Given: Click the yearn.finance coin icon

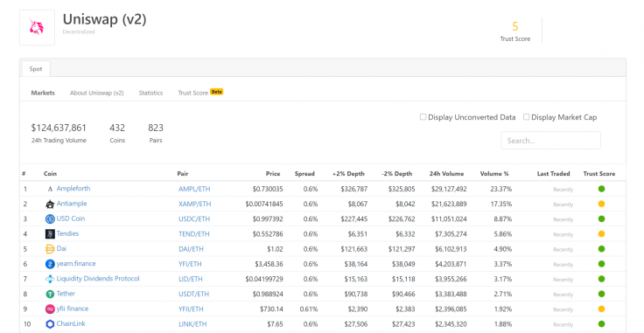Looking at the screenshot, I should (x=50, y=264).
